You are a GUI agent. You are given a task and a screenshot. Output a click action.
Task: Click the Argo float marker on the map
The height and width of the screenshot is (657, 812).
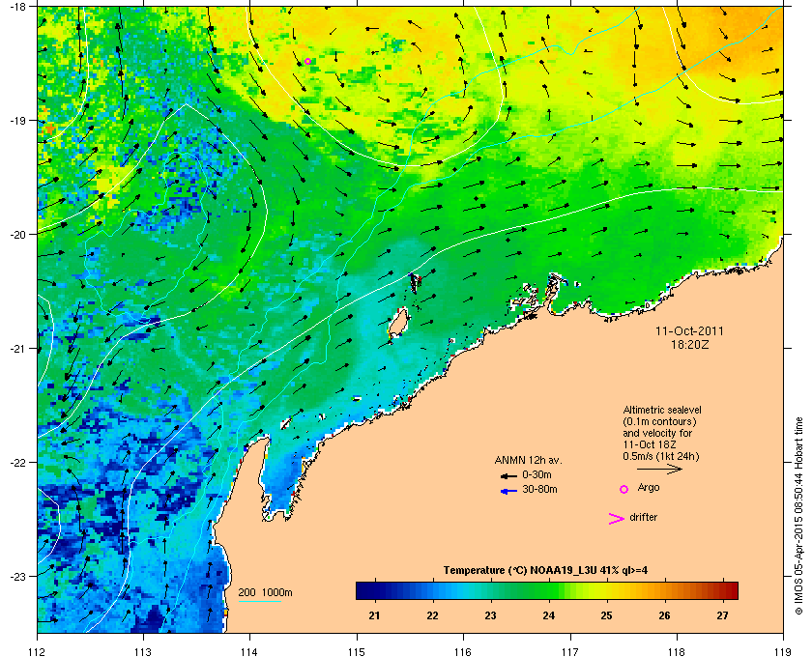[307, 61]
